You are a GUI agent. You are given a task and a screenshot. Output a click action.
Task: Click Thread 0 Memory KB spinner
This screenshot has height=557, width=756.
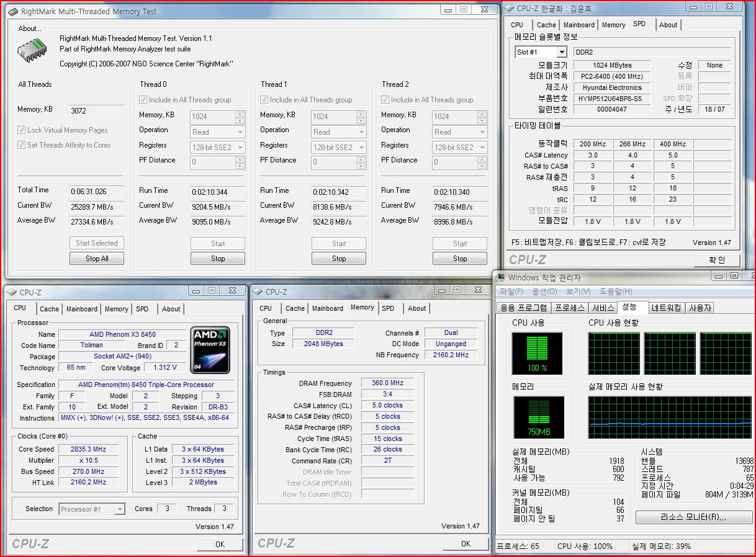point(240,116)
